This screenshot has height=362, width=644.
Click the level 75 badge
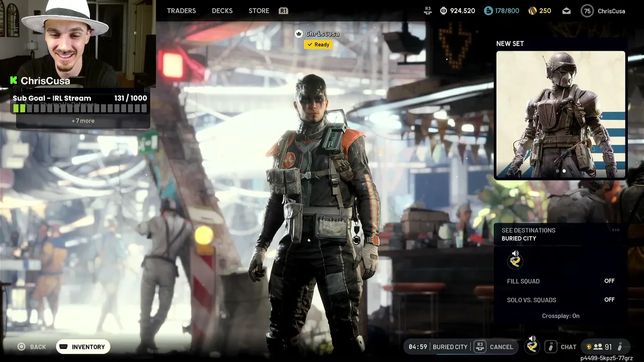tap(587, 11)
